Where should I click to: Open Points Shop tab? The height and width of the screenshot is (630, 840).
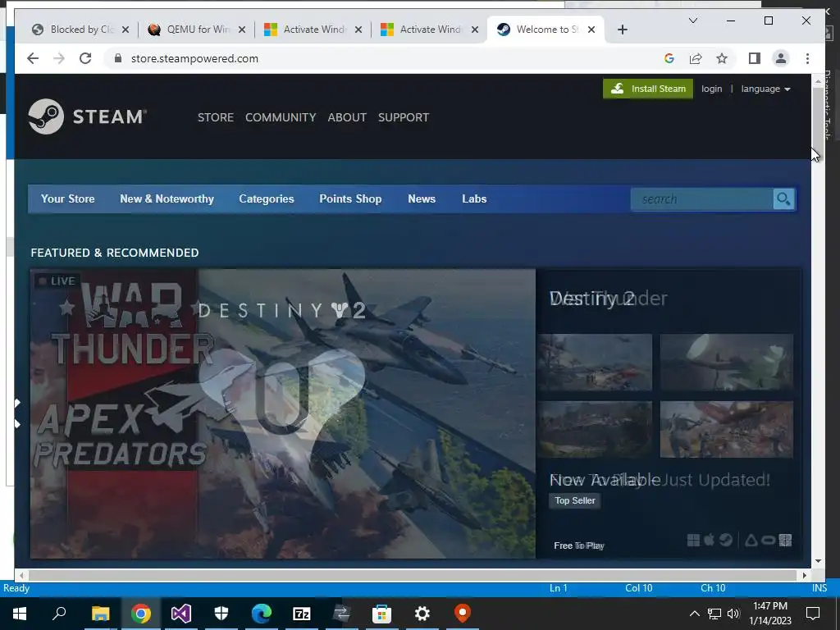(x=350, y=199)
